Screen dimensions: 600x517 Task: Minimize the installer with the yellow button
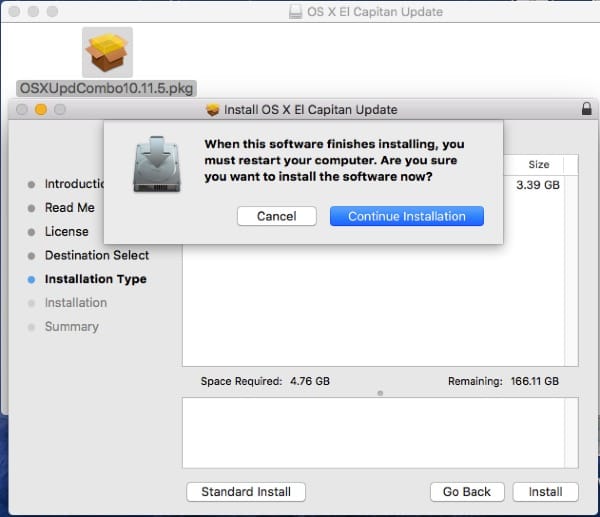pos(41,109)
